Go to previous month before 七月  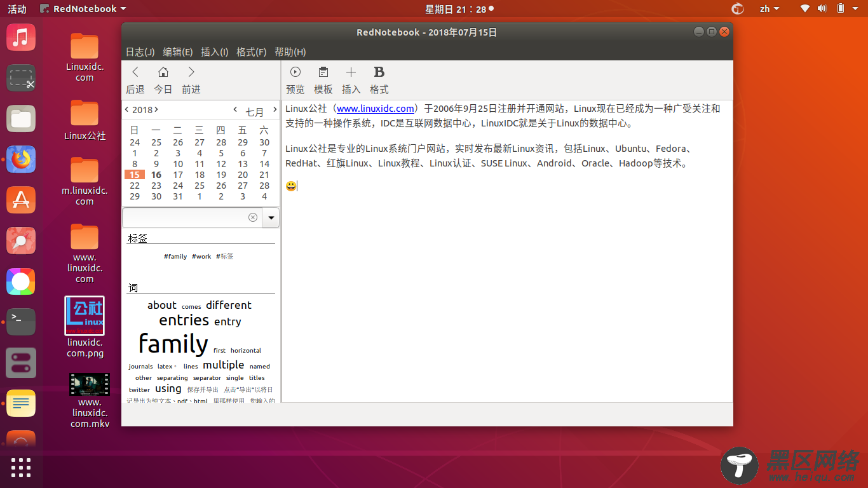point(235,109)
